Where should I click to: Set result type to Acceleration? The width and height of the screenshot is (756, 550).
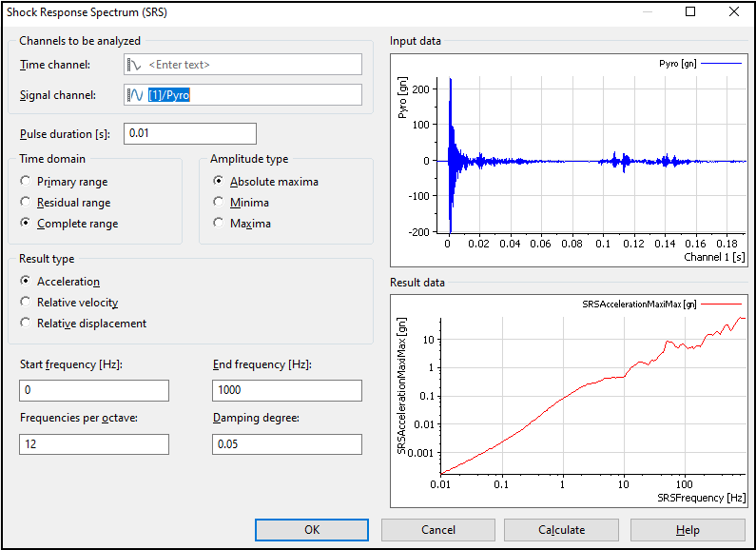(26, 282)
